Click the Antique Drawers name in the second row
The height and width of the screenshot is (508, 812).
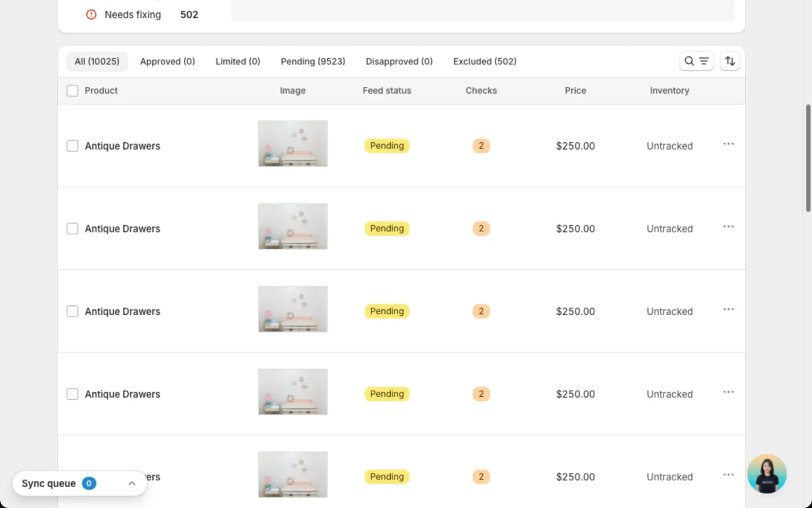pyautogui.click(x=122, y=229)
